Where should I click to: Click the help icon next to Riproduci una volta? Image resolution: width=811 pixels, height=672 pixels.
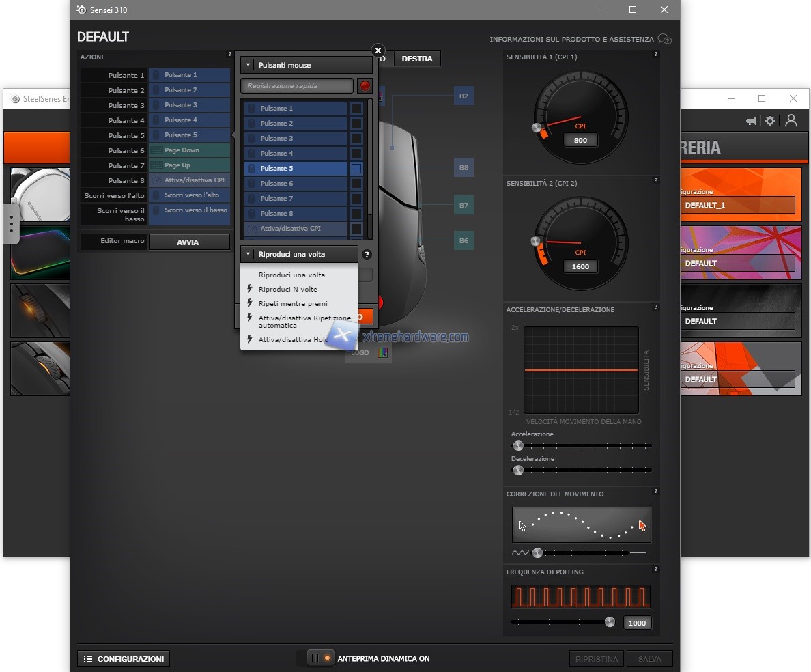[367, 255]
